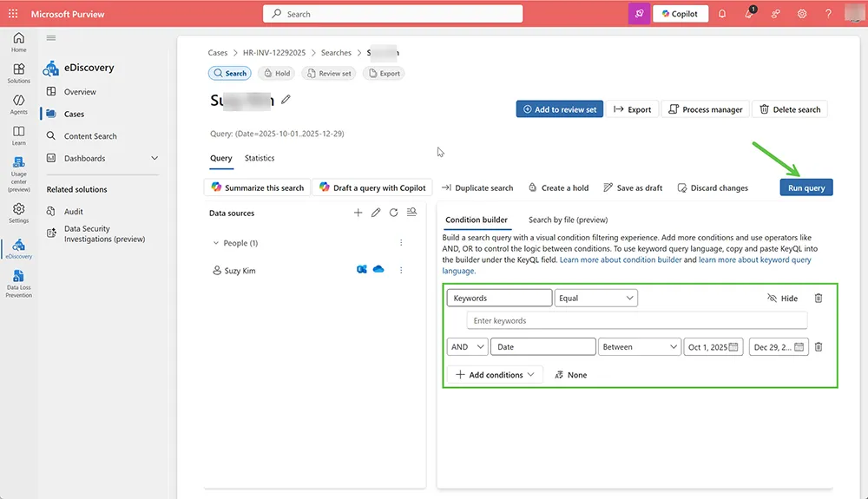Image resolution: width=868 pixels, height=499 pixels.
Task: Open the settings gear in top bar
Action: coord(801,14)
